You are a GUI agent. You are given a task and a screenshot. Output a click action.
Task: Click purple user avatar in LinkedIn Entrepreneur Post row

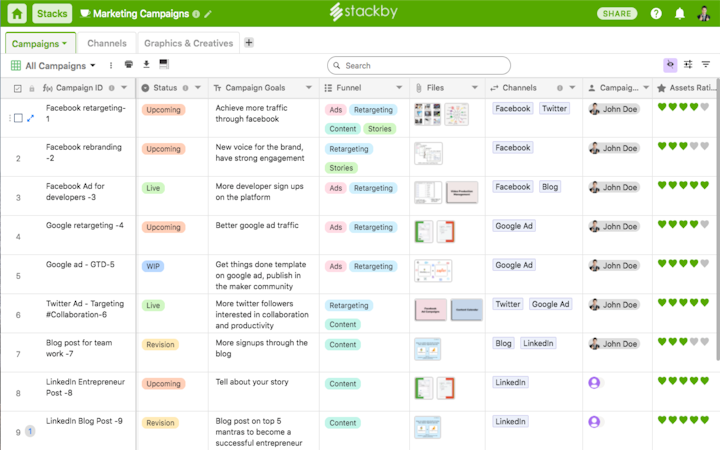(x=594, y=382)
